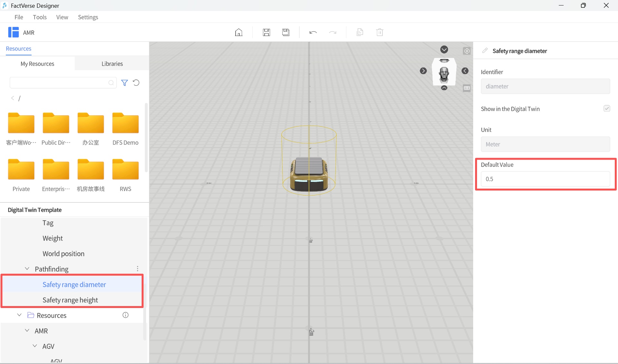Click the Home icon in the toolbar
This screenshot has height=364, width=618.
(239, 32)
